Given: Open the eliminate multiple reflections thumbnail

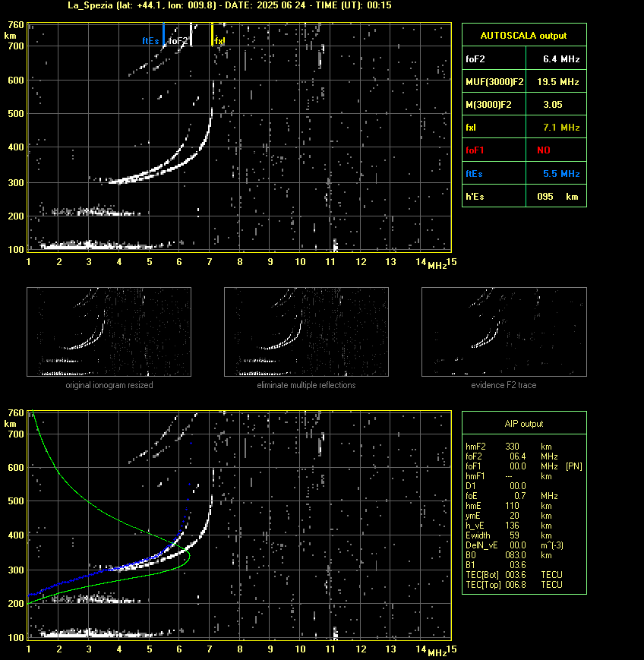Looking at the screenshot, I should pyautogui.click(x=306, y=332).
